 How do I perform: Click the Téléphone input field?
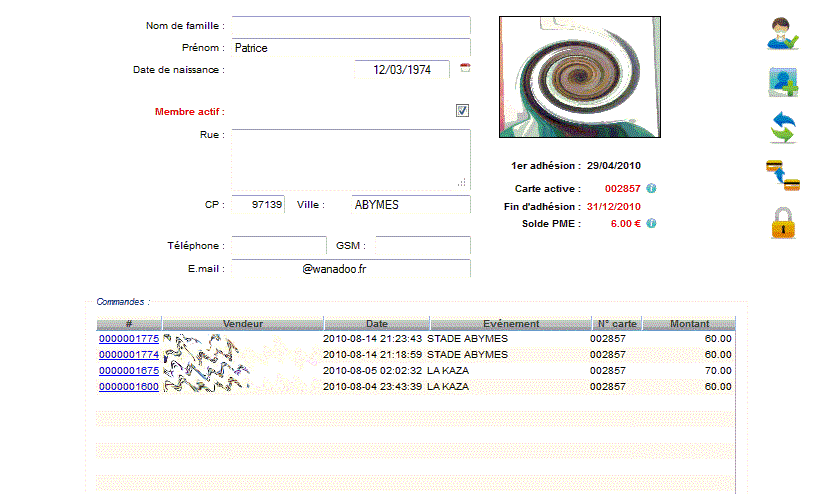[x=279, y=245]
